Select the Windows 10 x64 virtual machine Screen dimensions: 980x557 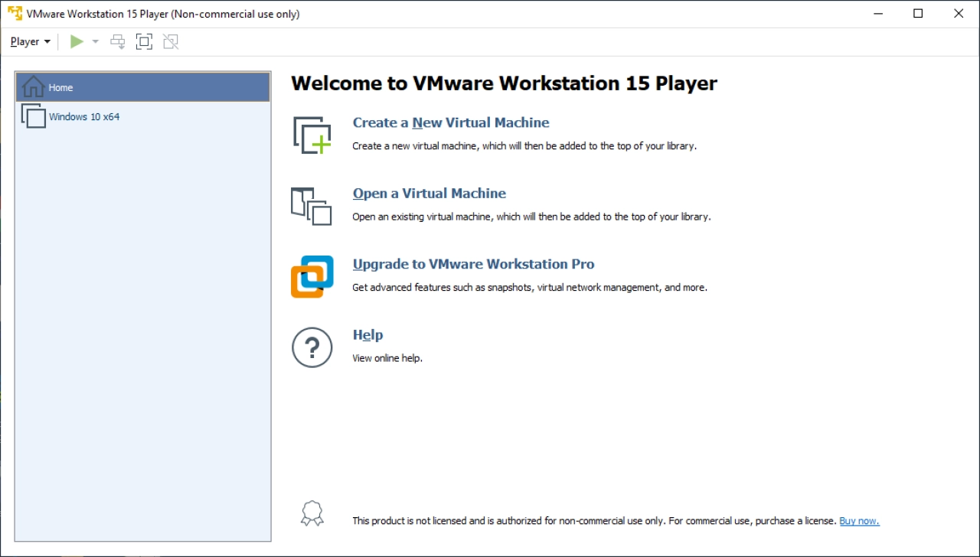143,116
